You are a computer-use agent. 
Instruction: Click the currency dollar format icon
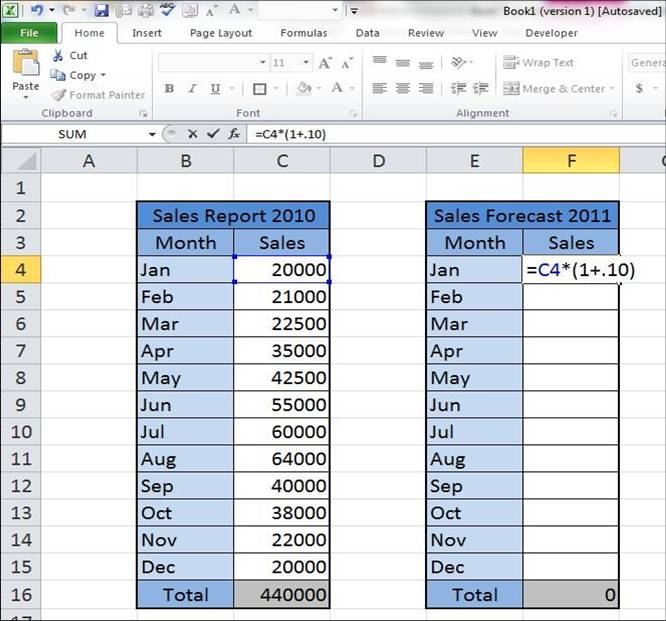coord(639,88)
